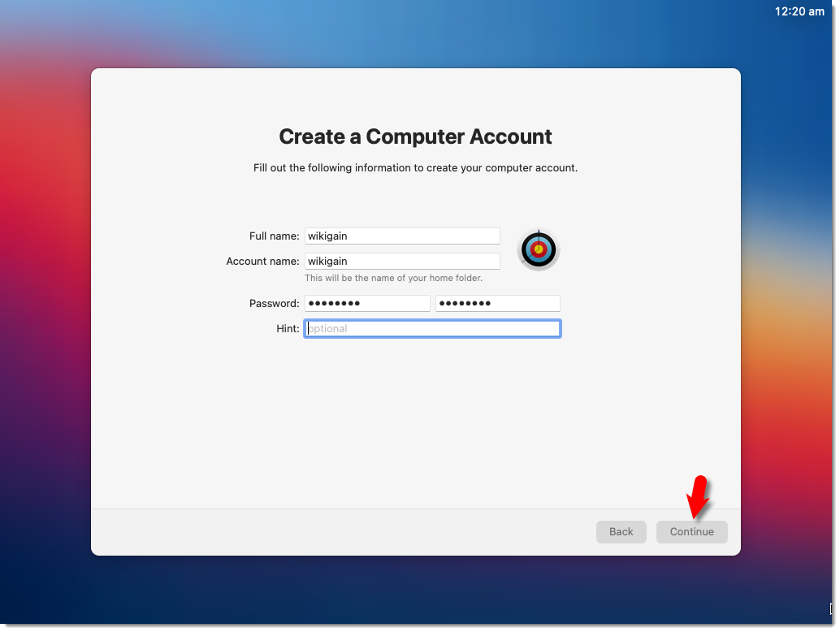Image resolution: width=840 pixels, height=632 pixels.
Task: Edit the Account name field
Action: [x=402, y=262]
